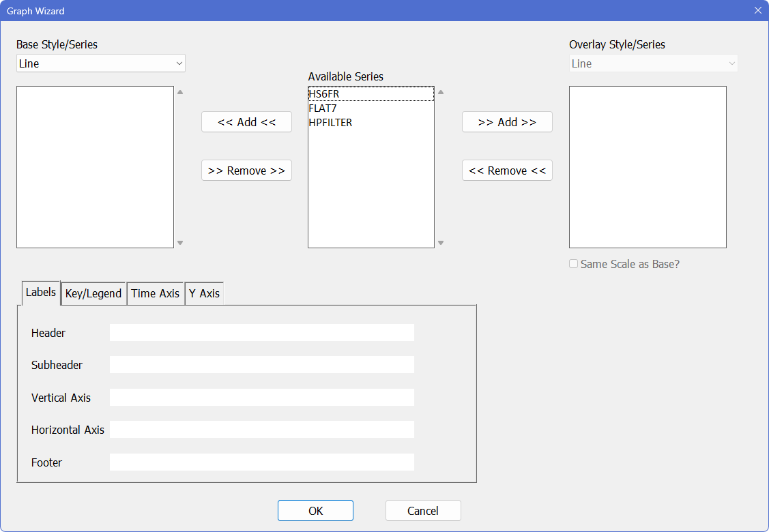
Task: Click into the Footer text field
Action: [261, 462]
